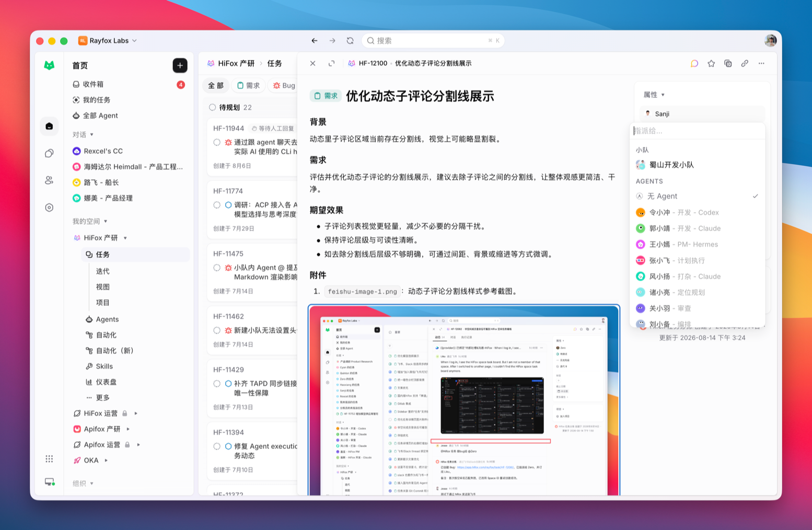The image size is (812, 530).
Task: Click the 指派给... assign input
Action: point(697,131)
